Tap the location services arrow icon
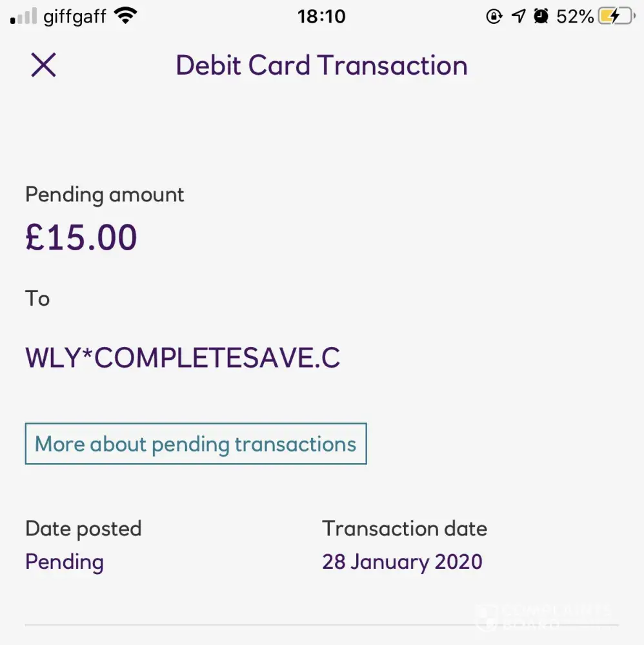The image size is (644, 645). 518,17
